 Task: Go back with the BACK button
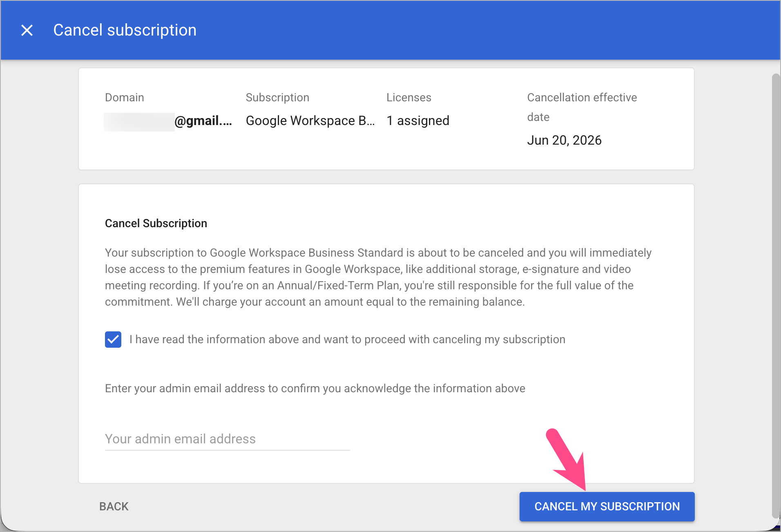[114, 506]
